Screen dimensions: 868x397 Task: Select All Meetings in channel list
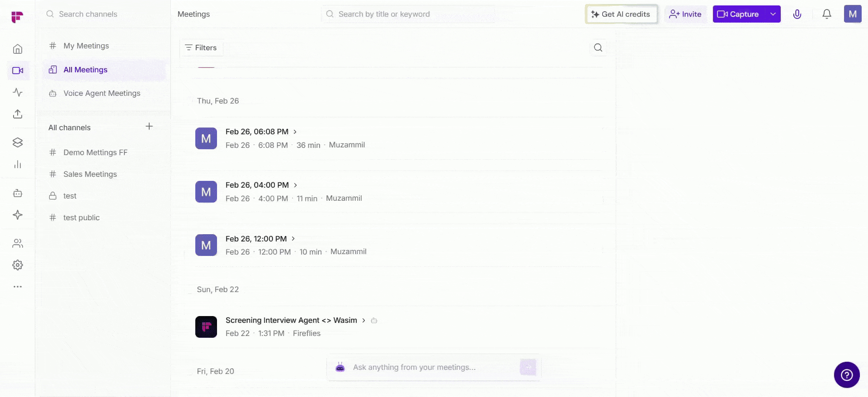pos(104,70)
